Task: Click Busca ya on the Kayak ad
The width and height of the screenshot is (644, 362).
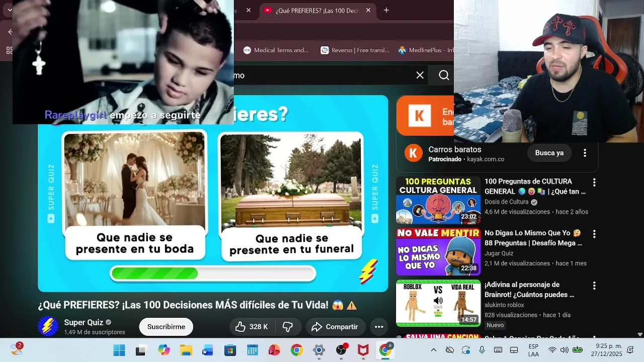Action: [549, 153]
